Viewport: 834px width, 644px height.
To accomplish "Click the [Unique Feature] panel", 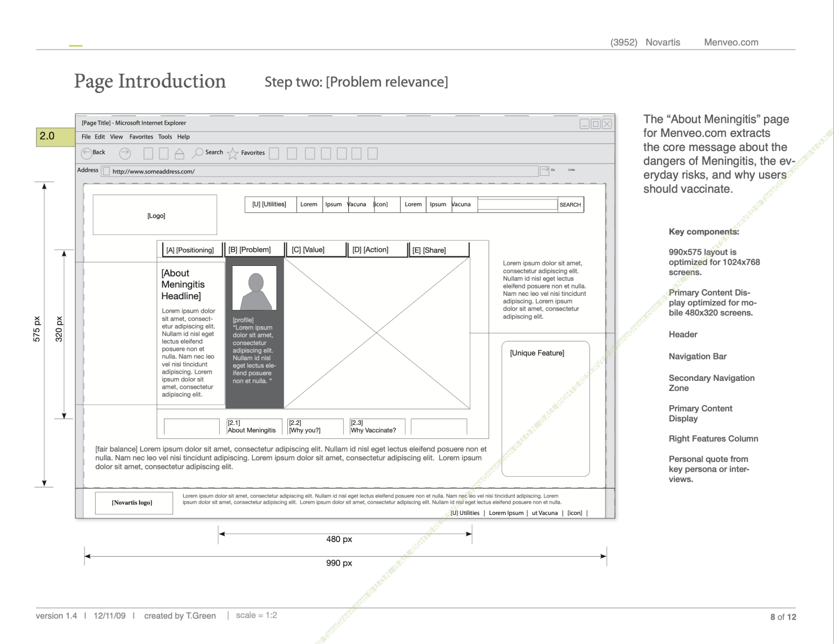I will click(x=545, y=408).
